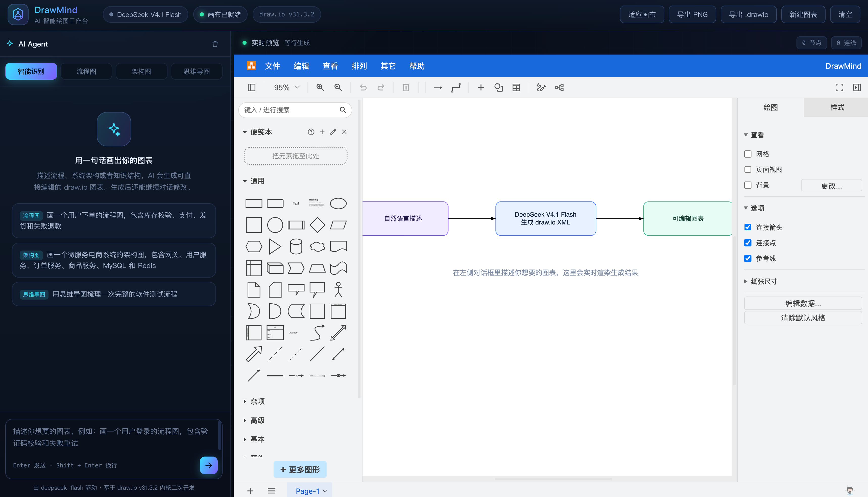Close the 便笺本 scratchpad section
868x497 pixels.
tap(344, 132)
